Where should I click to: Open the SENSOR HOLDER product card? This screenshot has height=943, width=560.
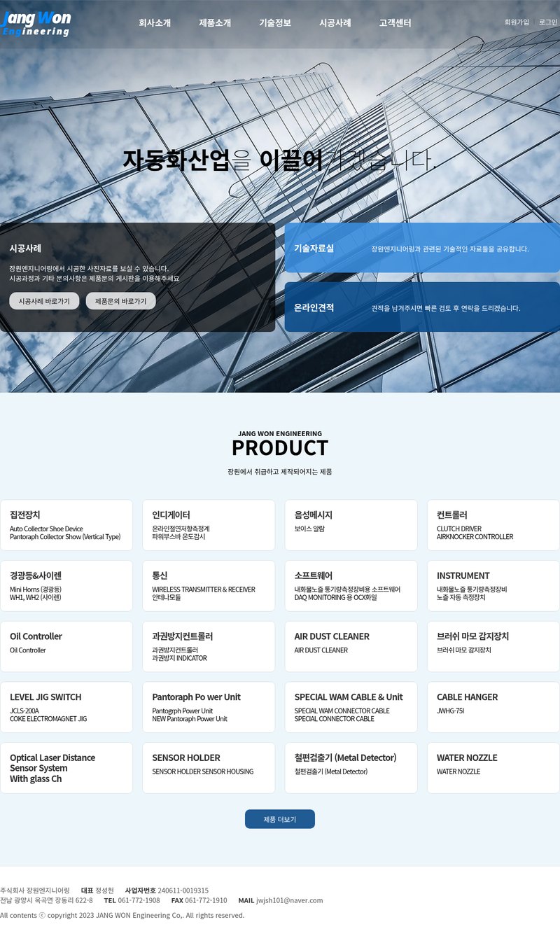209,768
